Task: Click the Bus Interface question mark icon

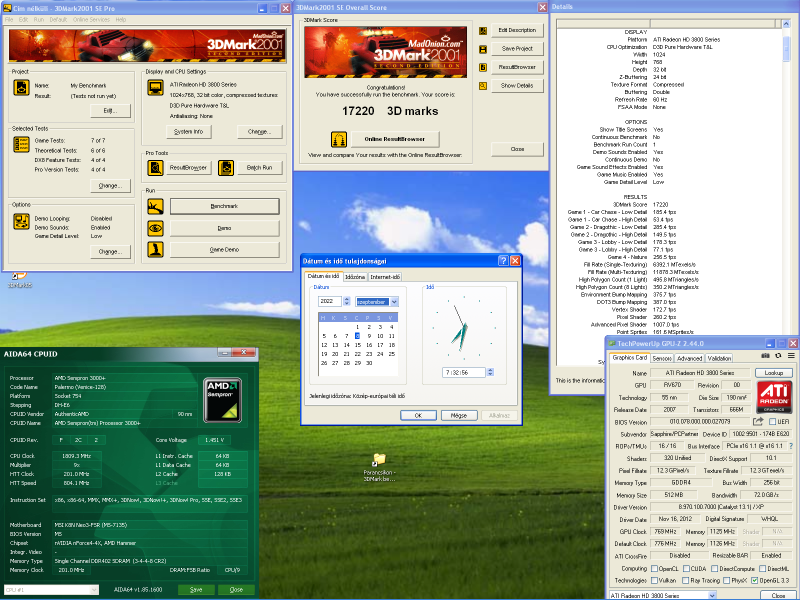Action: point(791,446)
